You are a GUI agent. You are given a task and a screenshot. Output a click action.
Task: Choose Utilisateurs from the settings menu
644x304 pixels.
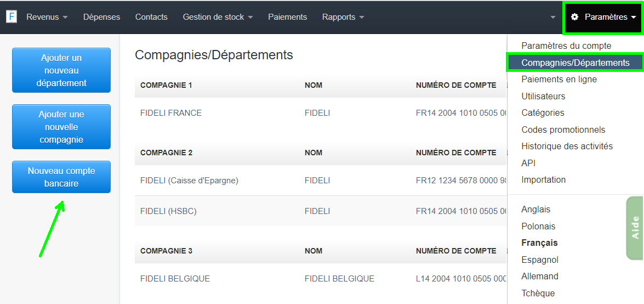tap(543, 97)
